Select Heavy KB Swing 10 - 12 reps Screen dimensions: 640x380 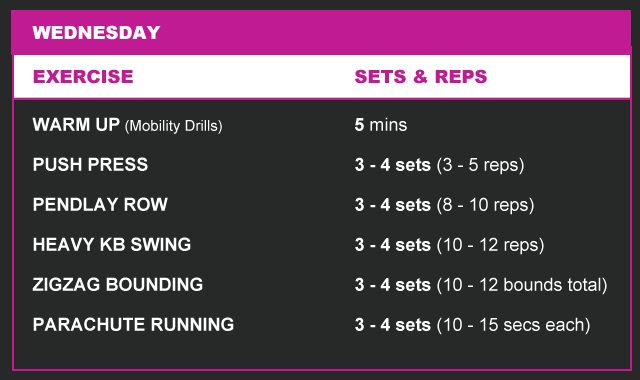[x=490, y=245]
